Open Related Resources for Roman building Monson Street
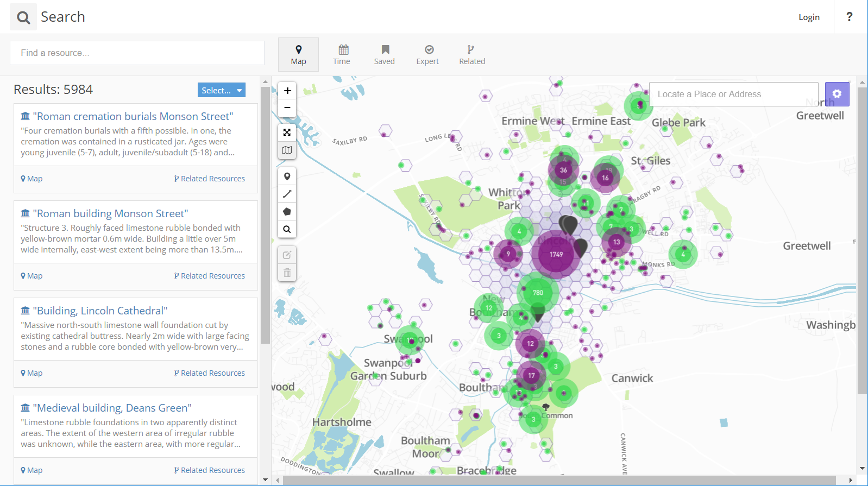The image size is (868, 486). tap(210, 276)
